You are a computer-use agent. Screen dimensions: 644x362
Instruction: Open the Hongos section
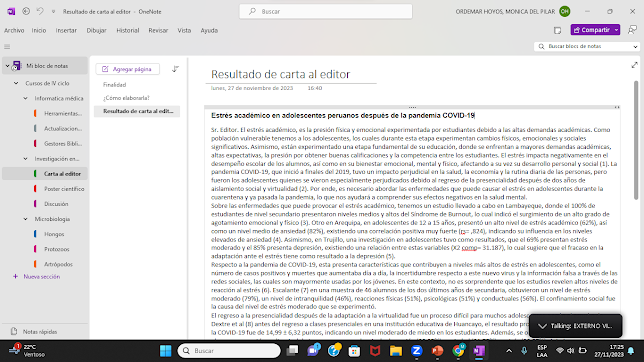click(x=53, y=234)
